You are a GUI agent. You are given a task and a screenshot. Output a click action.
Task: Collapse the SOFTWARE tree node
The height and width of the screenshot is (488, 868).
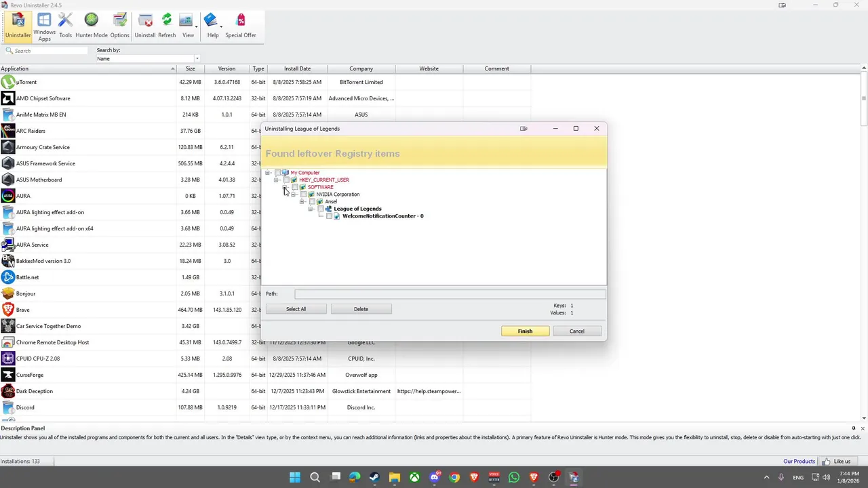tap(285, 187)
